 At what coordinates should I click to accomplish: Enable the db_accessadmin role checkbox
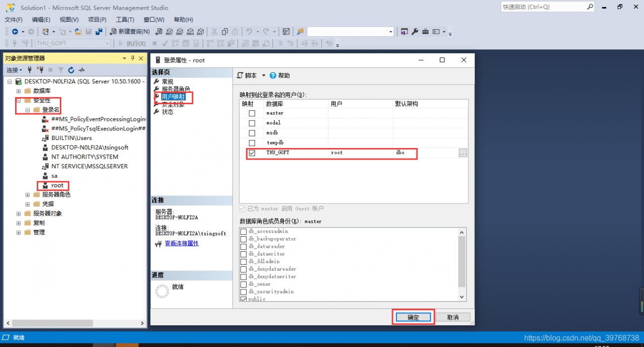point(244,232)
